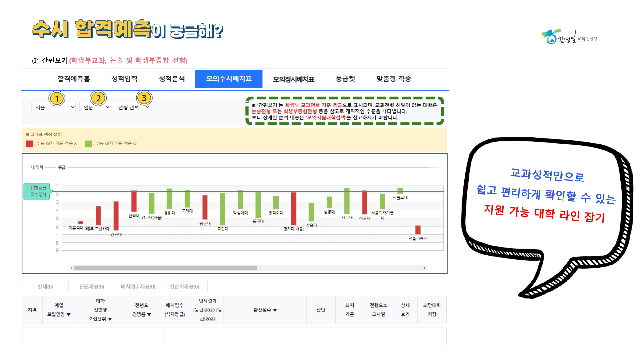Switch to the 모의수시배치표 tab
The image size is (644, 362).
pyautogui.click(x=229, y=79)
